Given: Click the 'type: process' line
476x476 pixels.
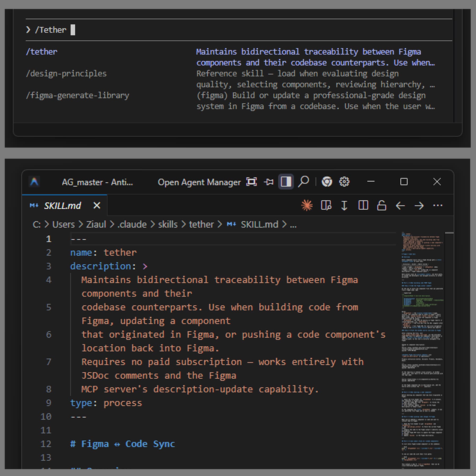Looking at the screenshot, I should pyautogui.click(x=106, y=403).
